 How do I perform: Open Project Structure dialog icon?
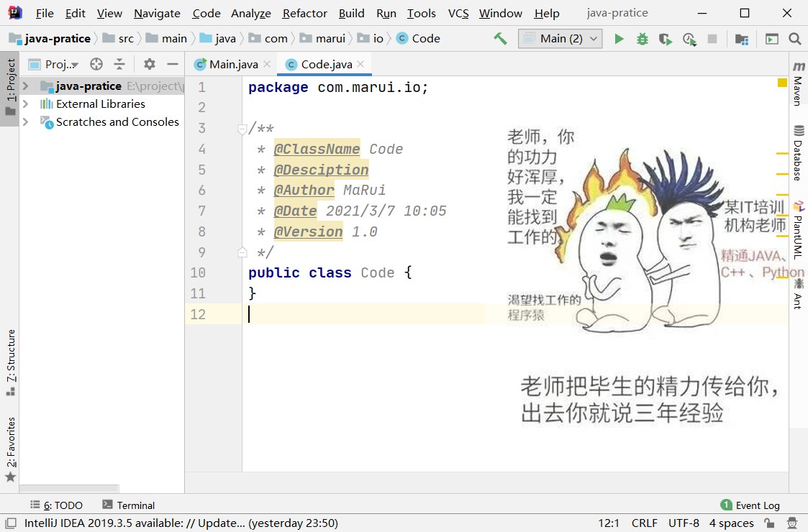coord(741,39)
